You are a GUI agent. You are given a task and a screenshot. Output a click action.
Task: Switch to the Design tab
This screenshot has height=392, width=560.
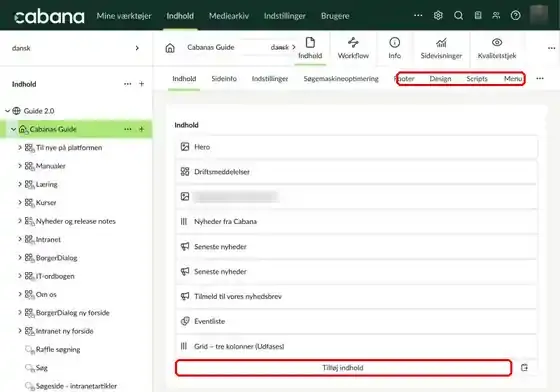440,79
